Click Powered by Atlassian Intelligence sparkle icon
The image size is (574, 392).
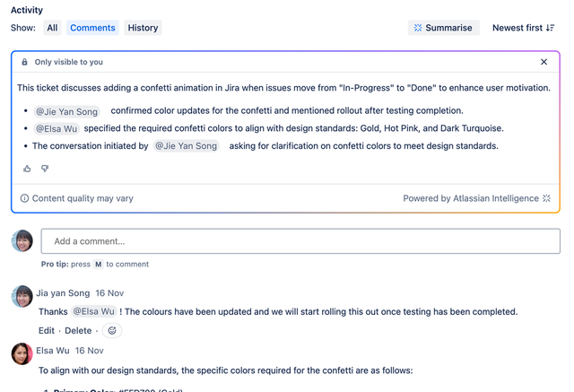pyautogui.click(x=546, y=198)
